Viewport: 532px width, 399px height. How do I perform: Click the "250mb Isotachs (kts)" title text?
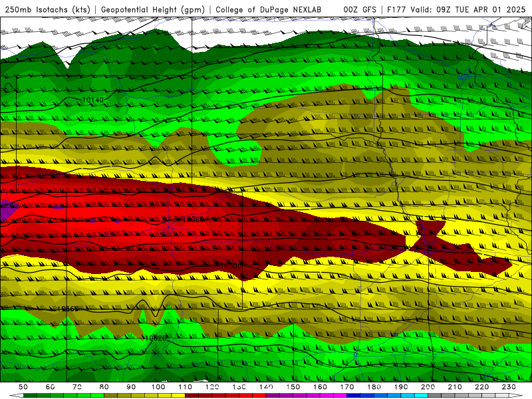[x=47, y=9]
